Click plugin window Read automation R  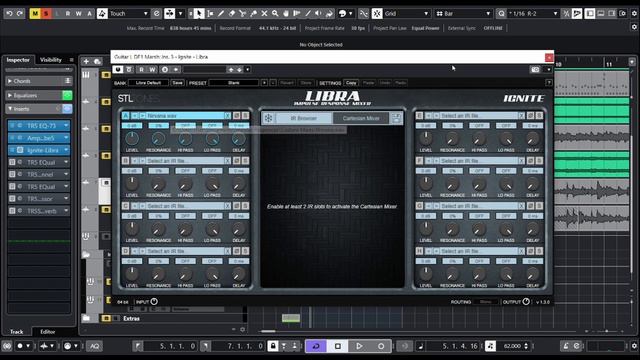tap(142, 69)
